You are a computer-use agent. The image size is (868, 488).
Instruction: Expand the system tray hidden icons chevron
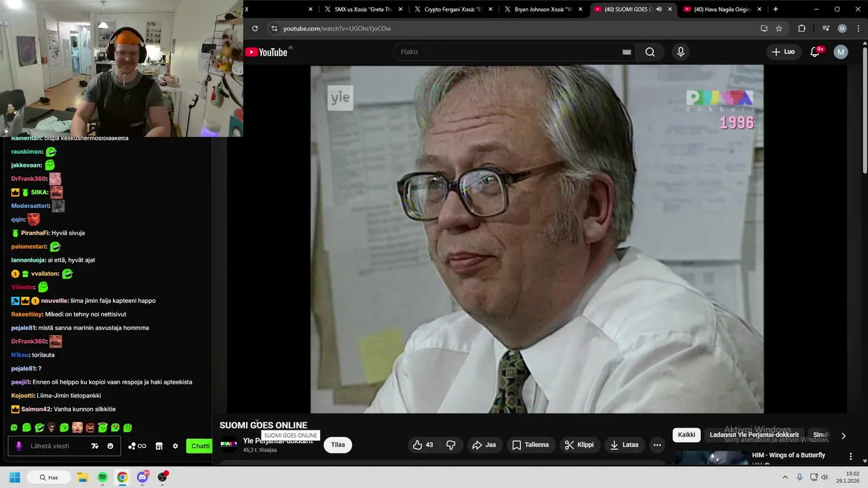785,477
